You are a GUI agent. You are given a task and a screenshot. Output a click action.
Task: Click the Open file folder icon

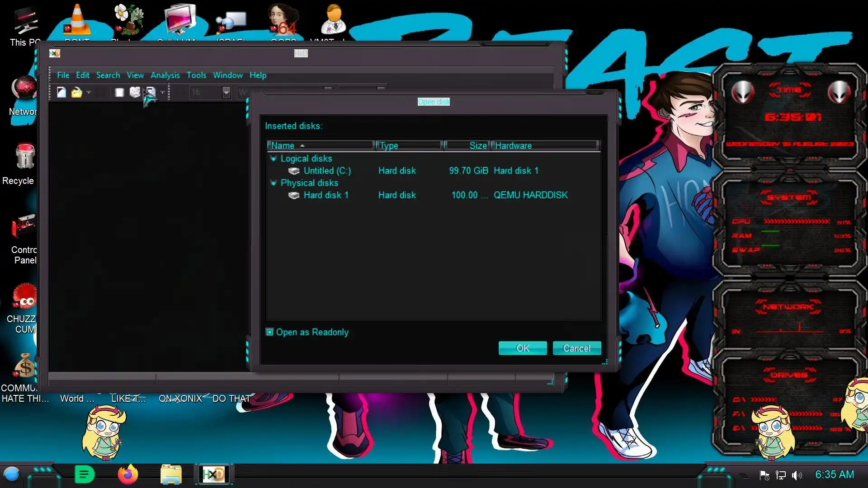pyautogui.click(x=76, y=92)
